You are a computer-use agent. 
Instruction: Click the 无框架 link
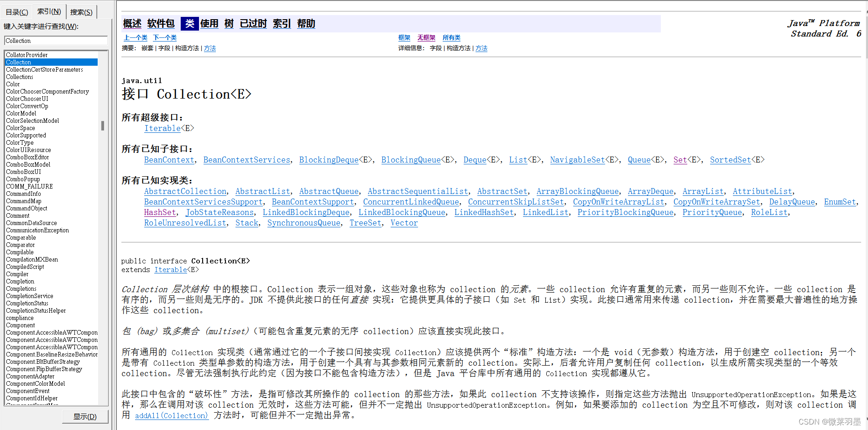(426, 38)
